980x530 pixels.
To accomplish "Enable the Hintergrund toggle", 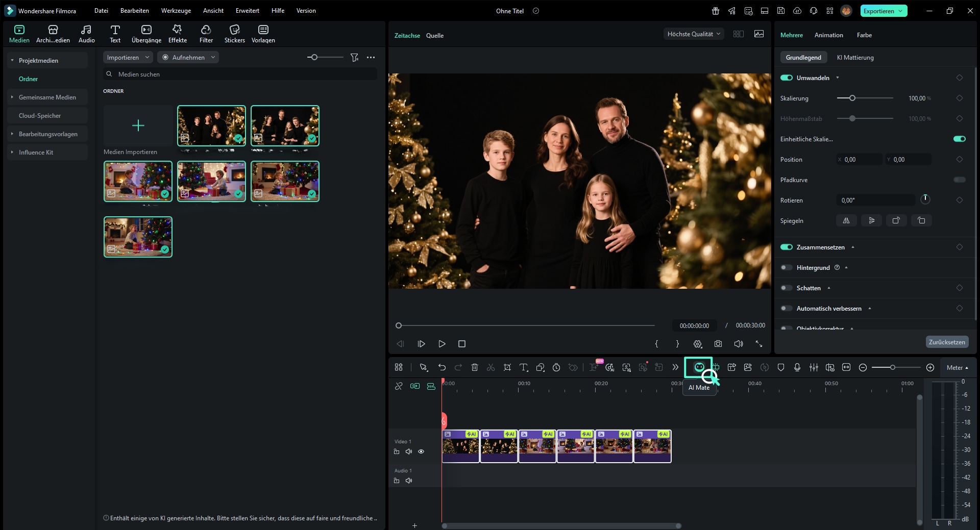I will click(x=787, y=268).
